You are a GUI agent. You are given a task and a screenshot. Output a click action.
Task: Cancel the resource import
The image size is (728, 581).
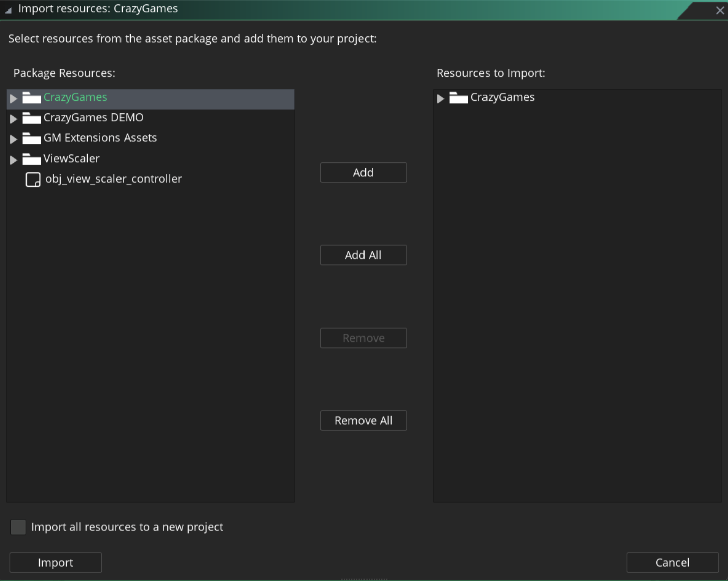[672, 562]
